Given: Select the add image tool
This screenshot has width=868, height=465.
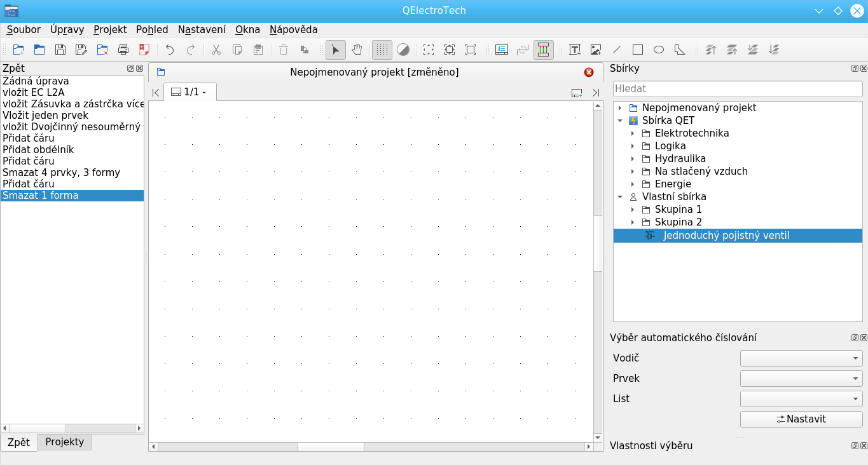Looking at the screenshot, I should tap(596, 50).
